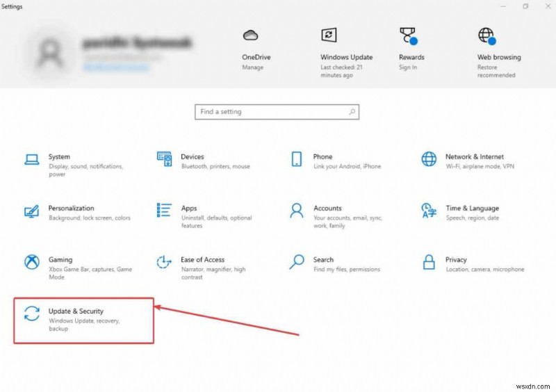556x392 pixels.
Task: Click the System laptop icon
Action: 32,159
